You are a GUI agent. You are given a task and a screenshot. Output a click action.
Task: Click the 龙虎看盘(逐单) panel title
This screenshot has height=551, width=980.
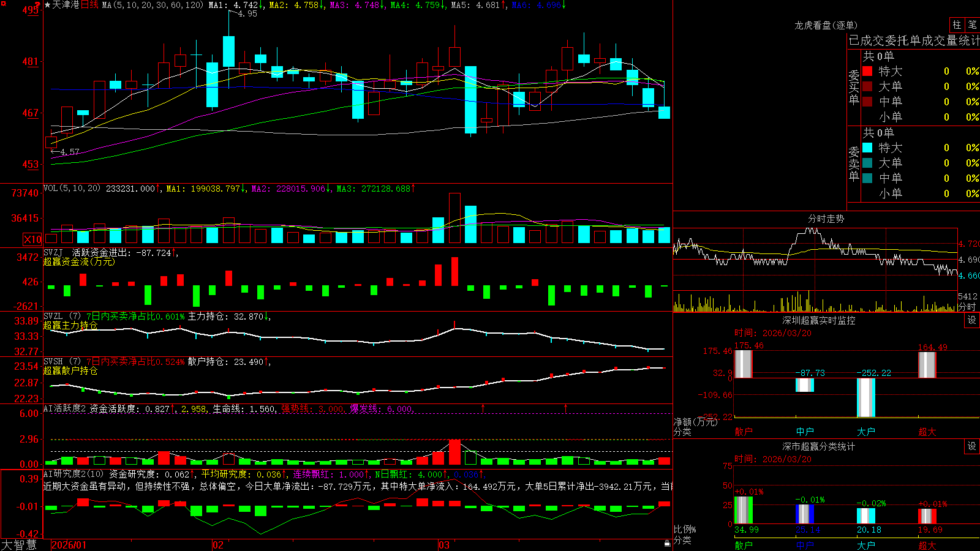pos(826,25)
